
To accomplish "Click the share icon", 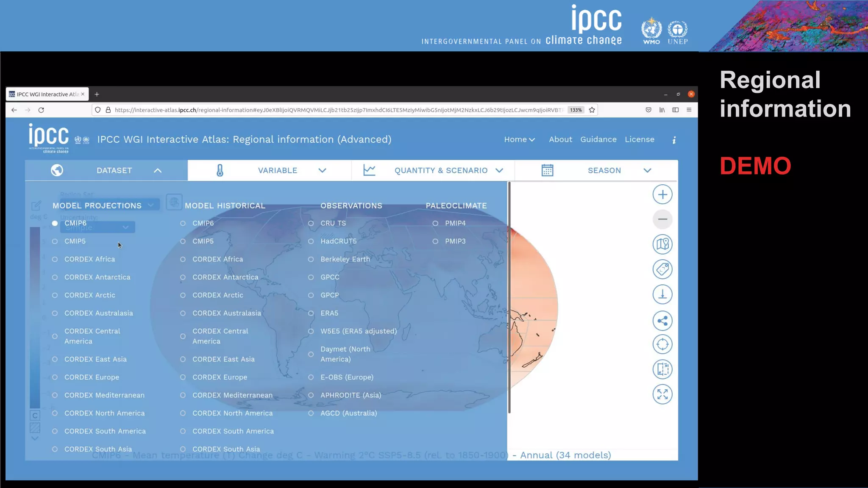I will pos(662,321).
